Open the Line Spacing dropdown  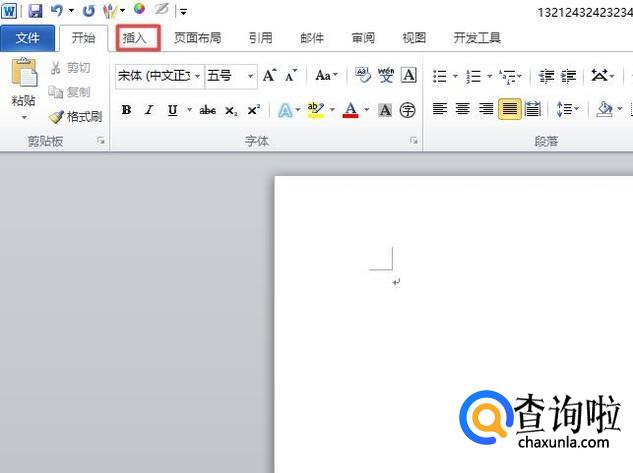point(567,109)
